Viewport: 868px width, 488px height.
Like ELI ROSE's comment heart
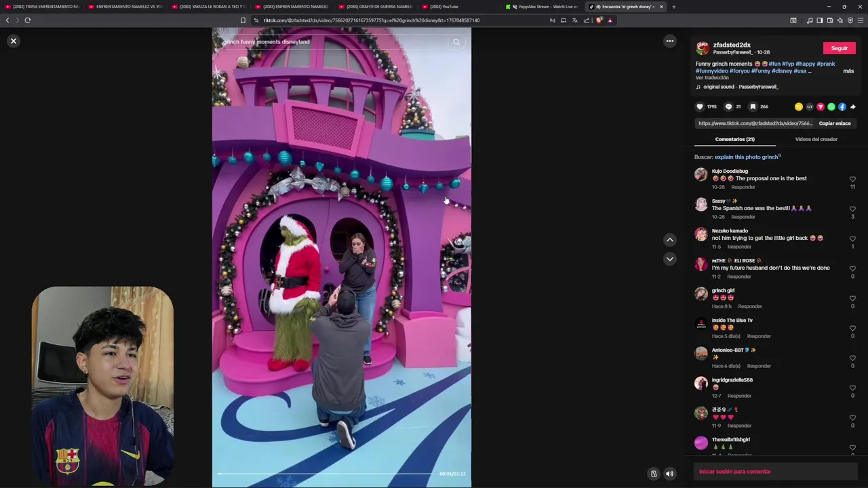pos(852,268)
